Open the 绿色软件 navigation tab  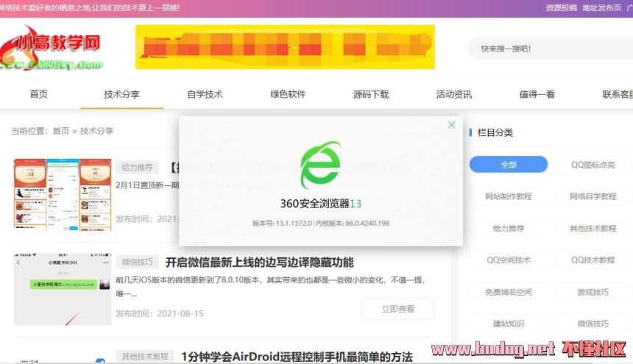(288, 94)
